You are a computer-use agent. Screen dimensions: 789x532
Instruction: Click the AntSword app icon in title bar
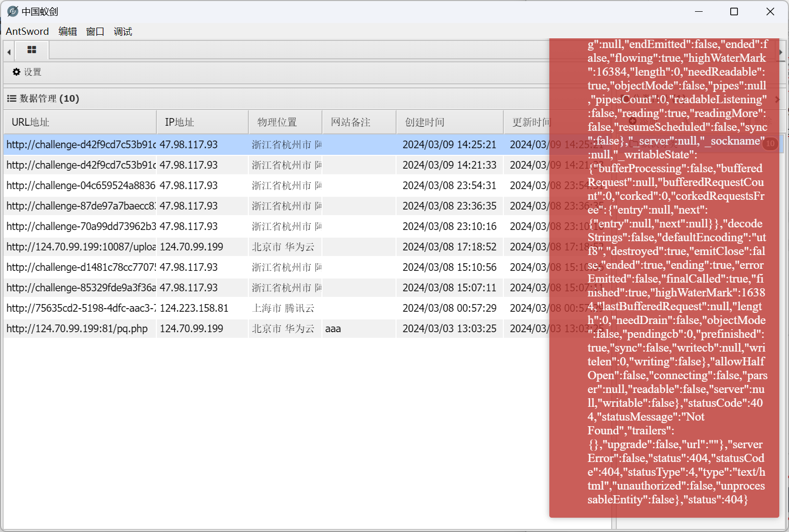(13, 11)
